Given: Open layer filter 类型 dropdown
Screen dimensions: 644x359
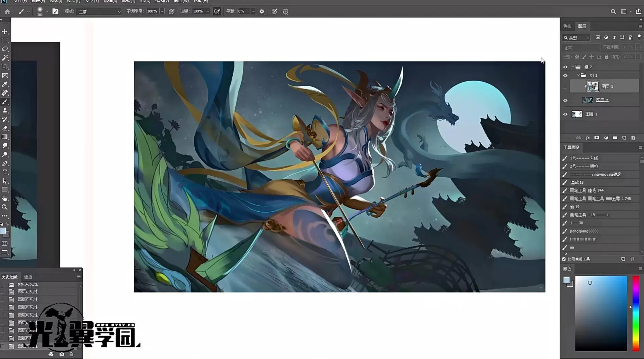Looking at the screenshot, I should 576,38.
